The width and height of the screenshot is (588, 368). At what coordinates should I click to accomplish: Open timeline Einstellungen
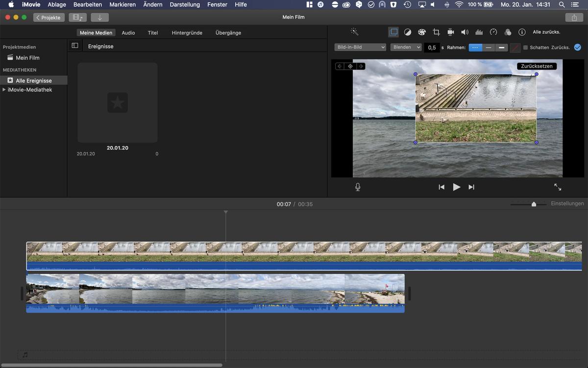tap(567, 204)
